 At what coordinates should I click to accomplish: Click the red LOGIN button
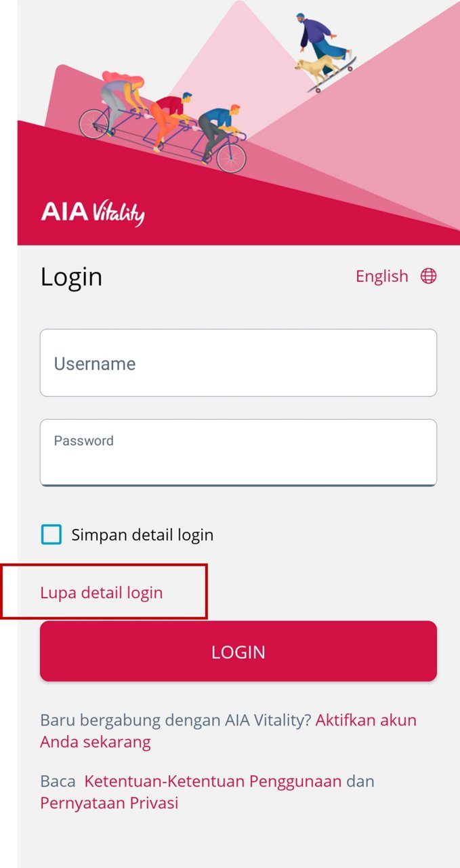click(238, 651)
